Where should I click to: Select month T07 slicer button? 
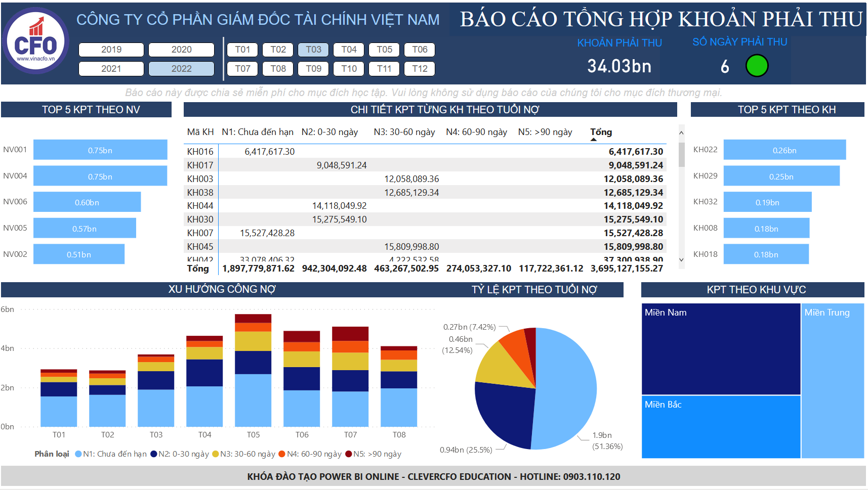tap(243, 69)
